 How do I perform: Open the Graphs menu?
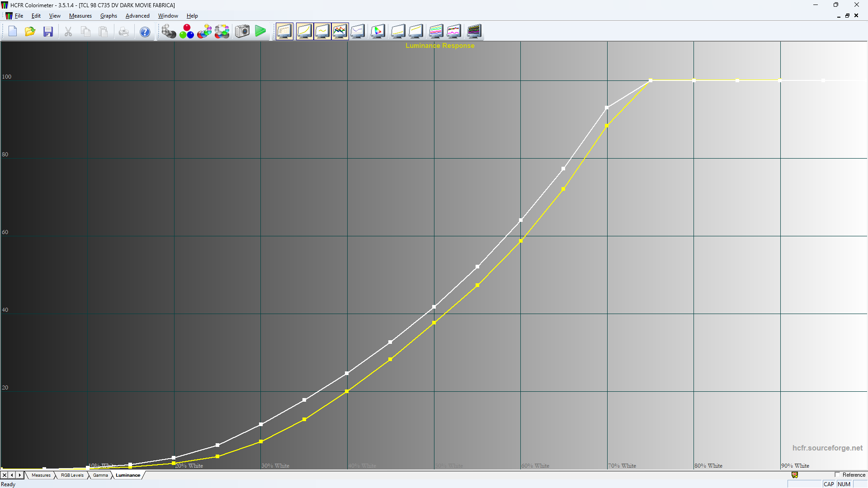[x=108, y=16]
